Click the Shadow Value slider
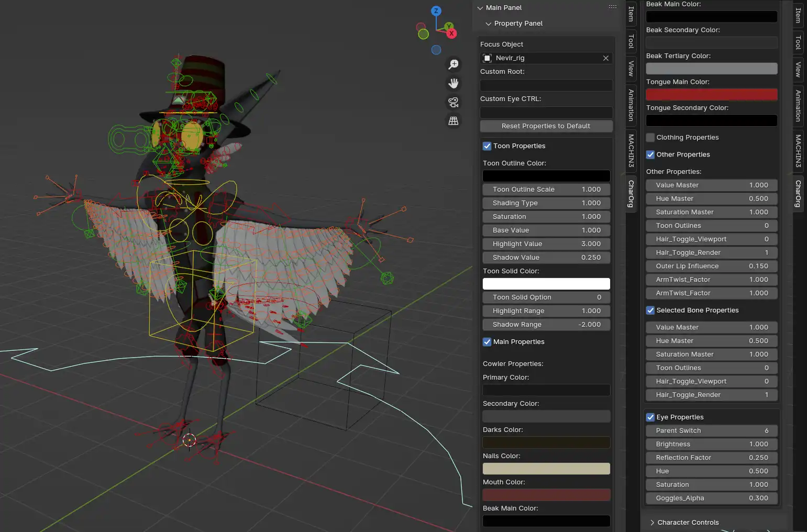This screenshot has height=532, width=807. (546, 258)
